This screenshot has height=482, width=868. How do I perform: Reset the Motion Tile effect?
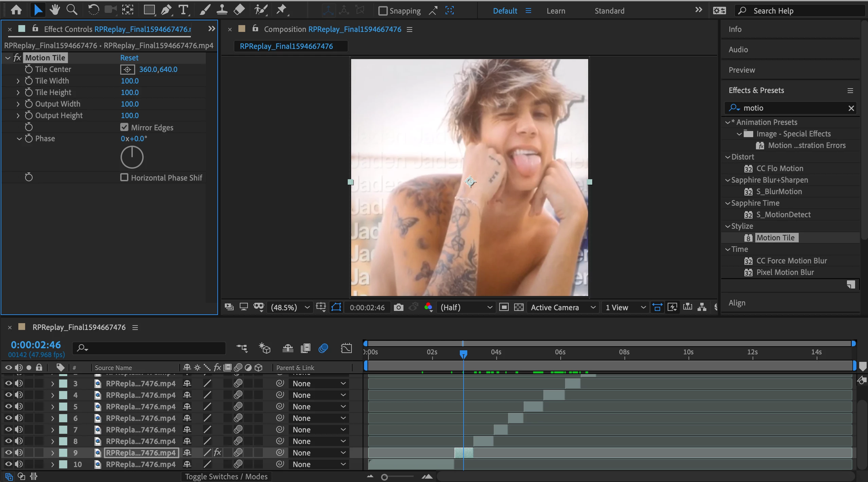[129, 58]
